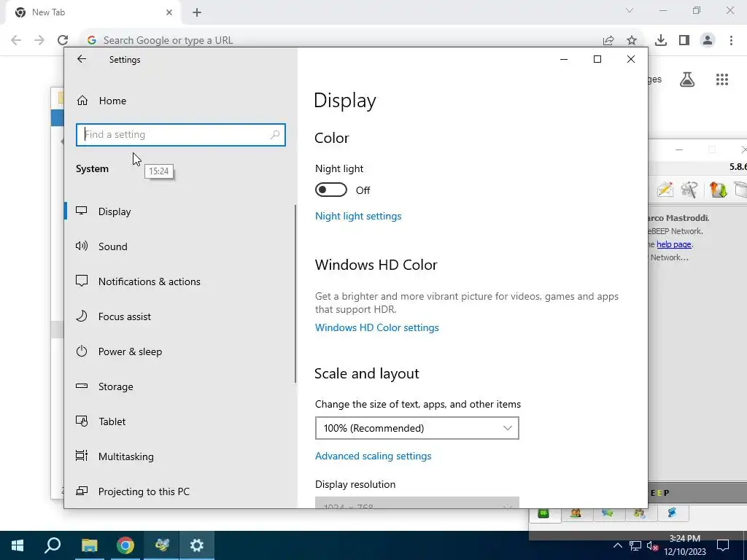Open taskbar search magnifier

click(x=53, y=545)
